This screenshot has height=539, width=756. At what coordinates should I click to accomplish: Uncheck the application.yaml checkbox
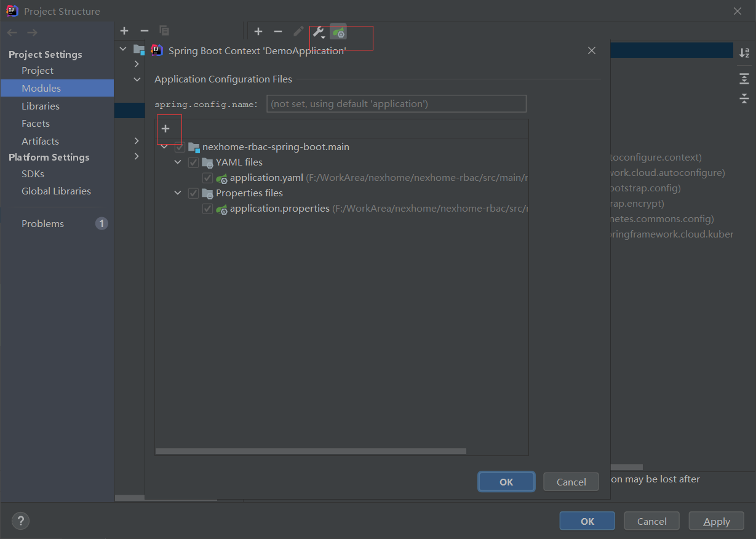pyautogui.click(x=207, y=178)
